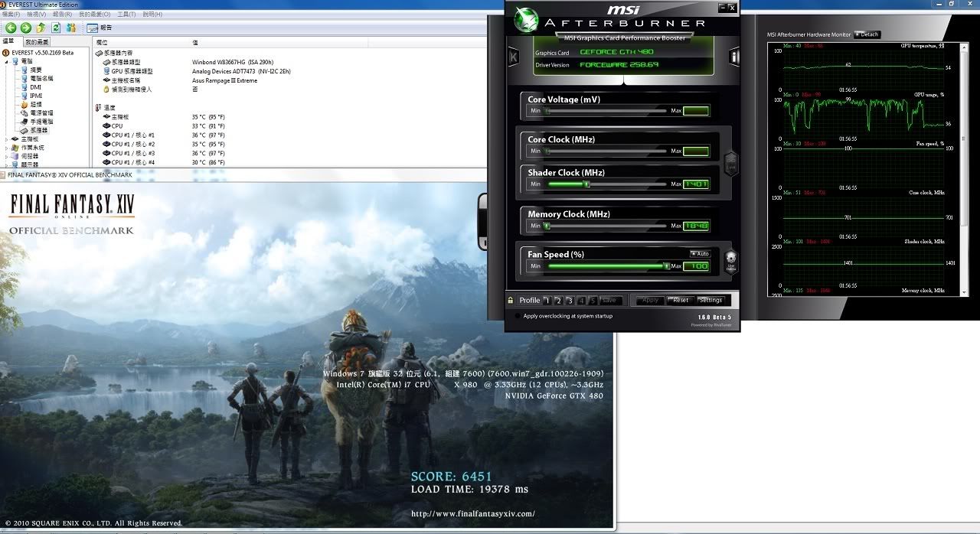
Task: Click the Reset button in Afterburner
Action: 681,300
